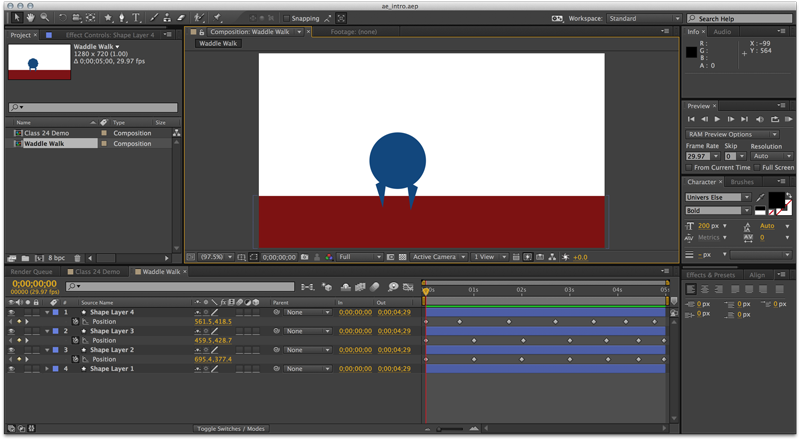Switch to the Brushes tab
The width and height of the screenshot is (800, 440).
[742, 182]
